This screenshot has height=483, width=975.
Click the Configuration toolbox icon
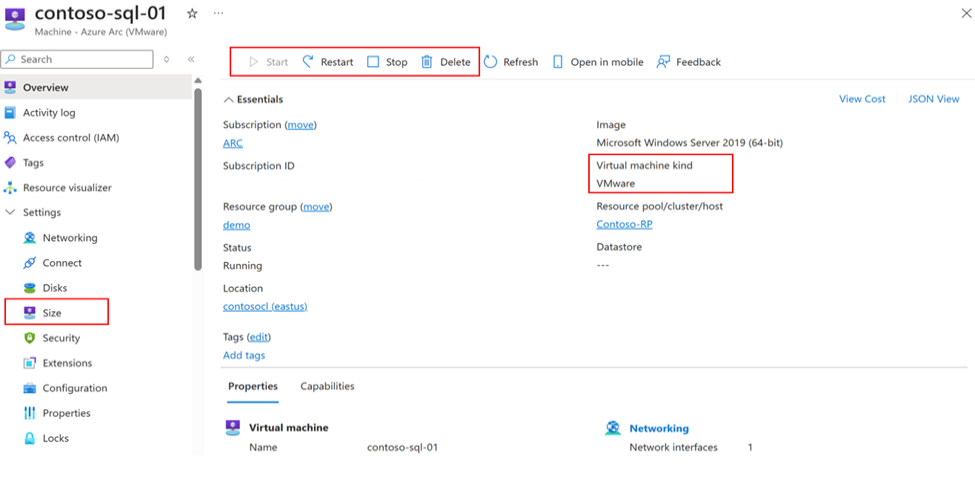click(29, 389)
